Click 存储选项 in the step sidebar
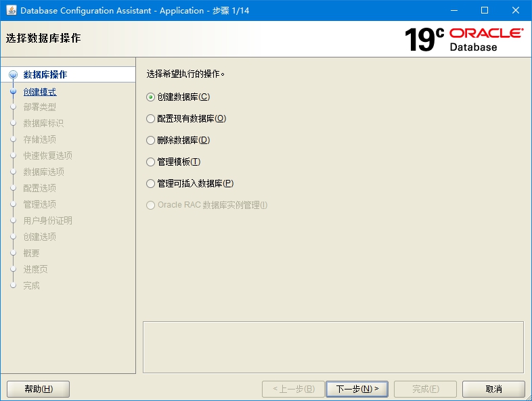Screen dimensions: 532x401 (x=40, y=139)
